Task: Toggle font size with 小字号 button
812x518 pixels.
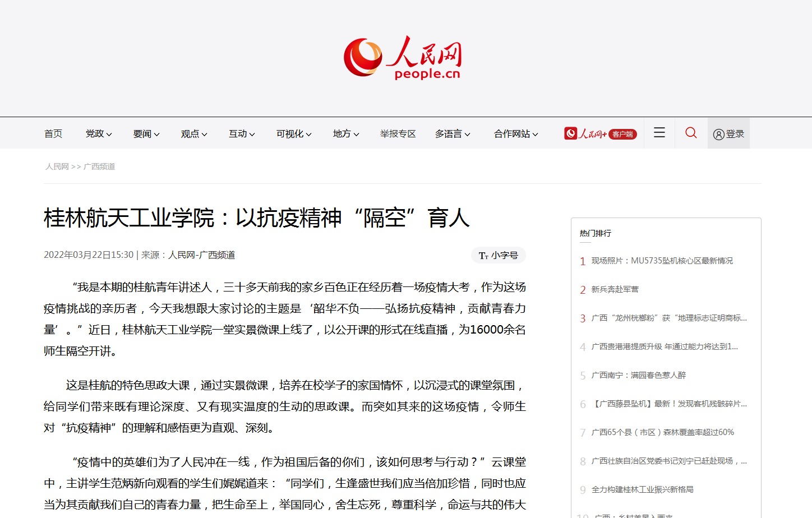Action: 498,255
